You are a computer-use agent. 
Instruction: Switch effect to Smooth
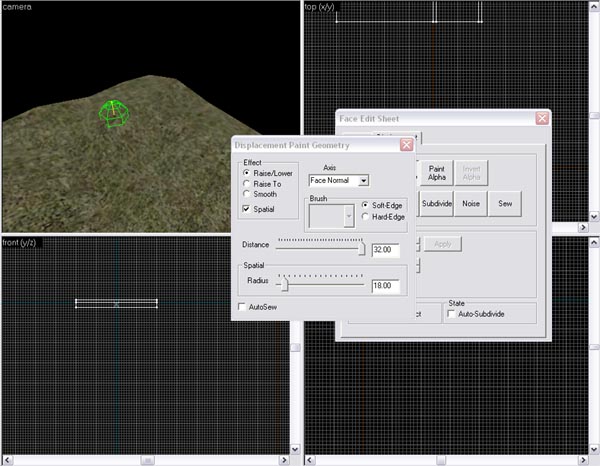pyautogui.click(x=247, y=194)
